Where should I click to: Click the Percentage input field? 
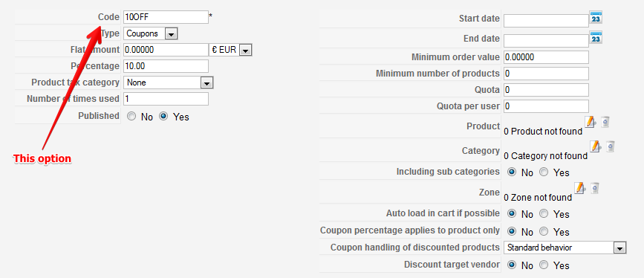pyautogui.click(x=166, y=66)
